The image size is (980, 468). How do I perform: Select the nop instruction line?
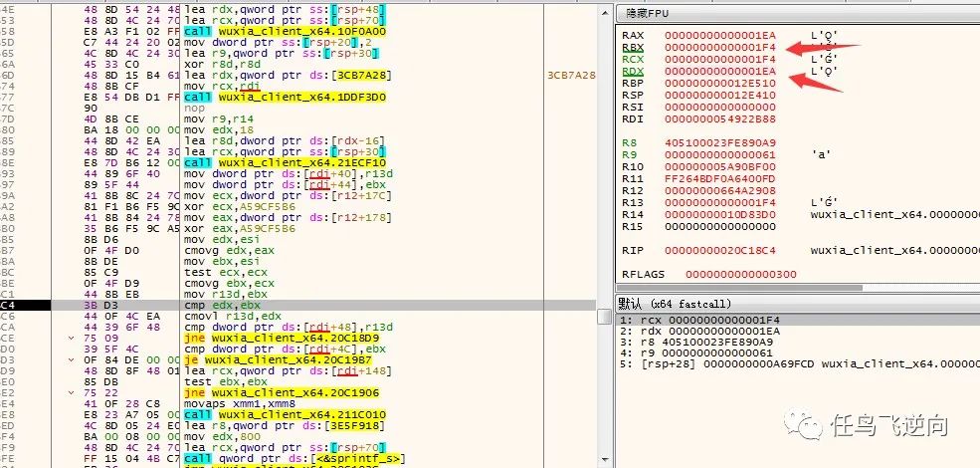pos(194,109)
